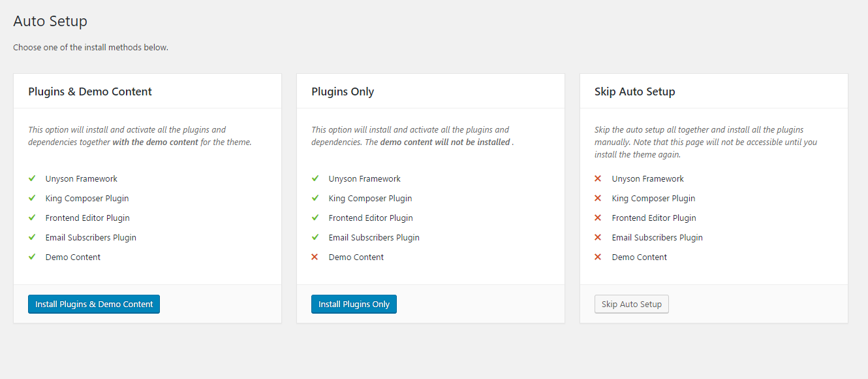Click King Composer Plugin text in first card

point(87,198)
